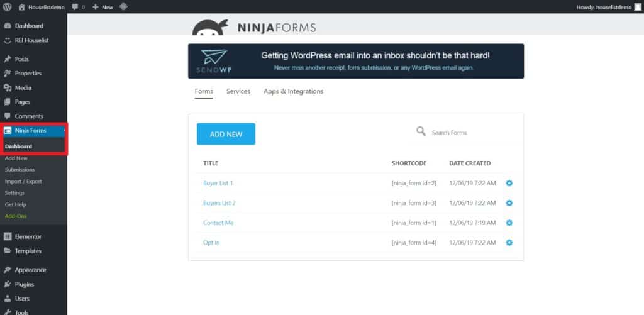This screenshot has height=315, width=644.
Task: Click shortcode [ninja_form id=3]
Action: click(x=414, y=203)
